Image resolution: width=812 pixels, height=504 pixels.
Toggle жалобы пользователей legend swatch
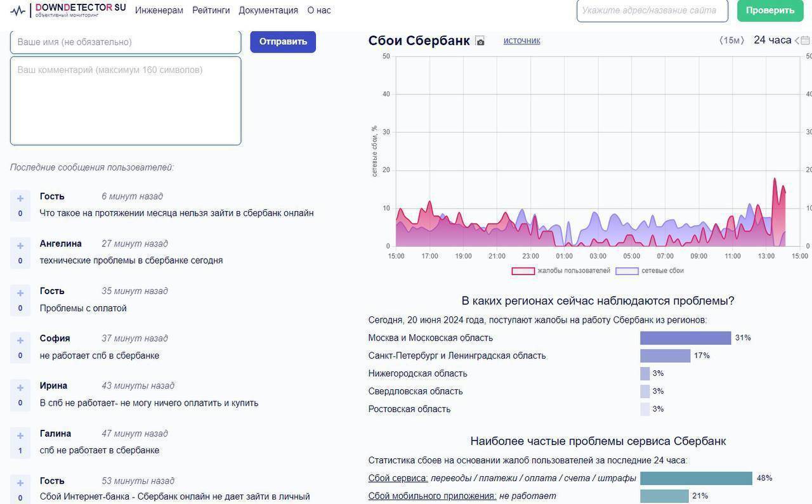coord(523,271)
